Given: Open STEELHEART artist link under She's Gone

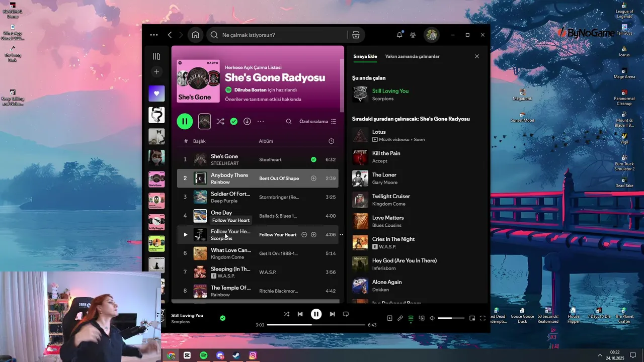Looking at the screenshot, I should (225, 163).
